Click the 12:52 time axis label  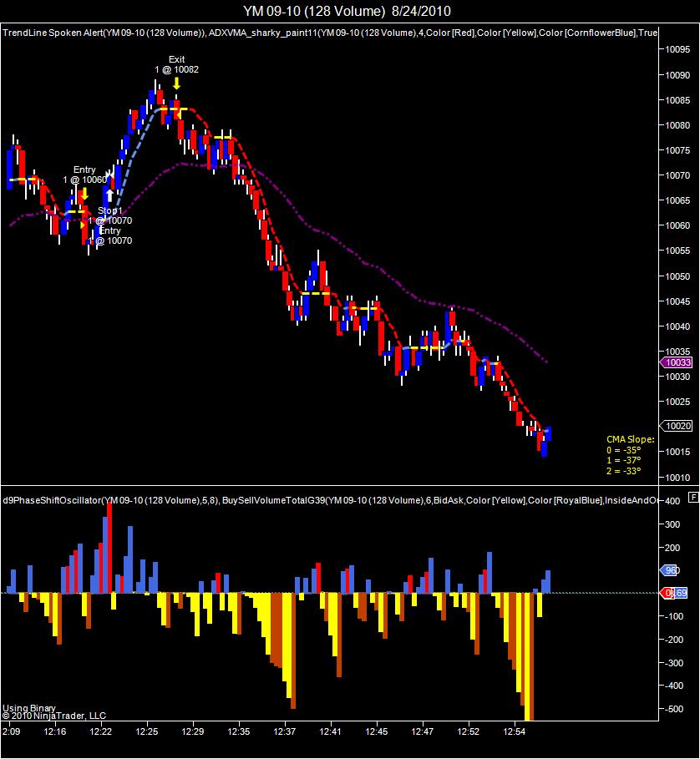468,731
